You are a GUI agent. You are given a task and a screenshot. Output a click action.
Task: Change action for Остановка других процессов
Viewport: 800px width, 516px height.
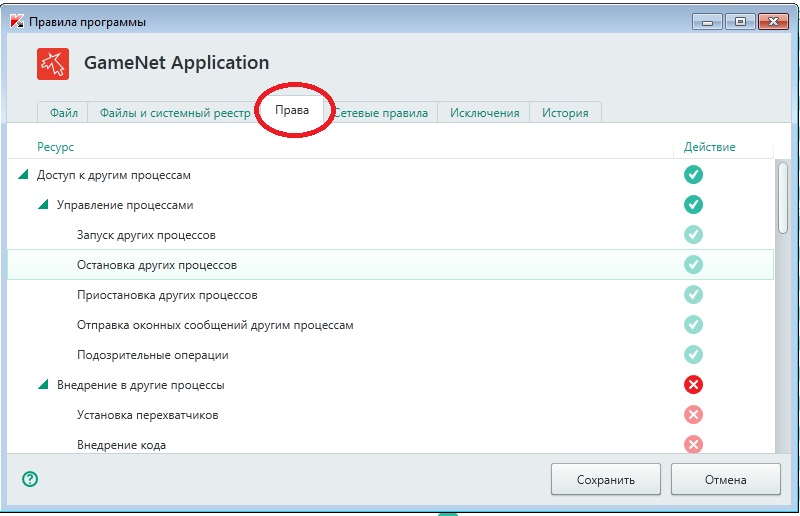(x=693, y=264)
